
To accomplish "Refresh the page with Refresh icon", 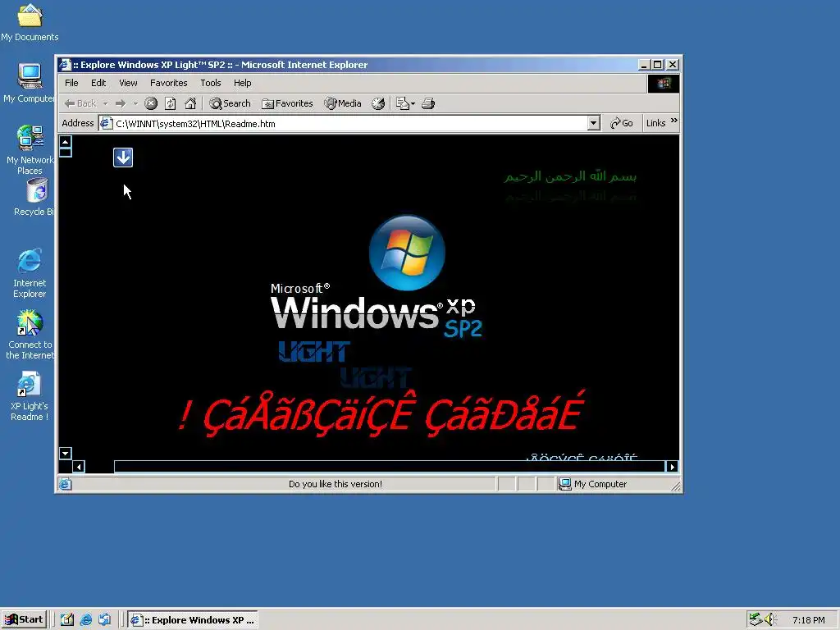I will click(171, 103).
